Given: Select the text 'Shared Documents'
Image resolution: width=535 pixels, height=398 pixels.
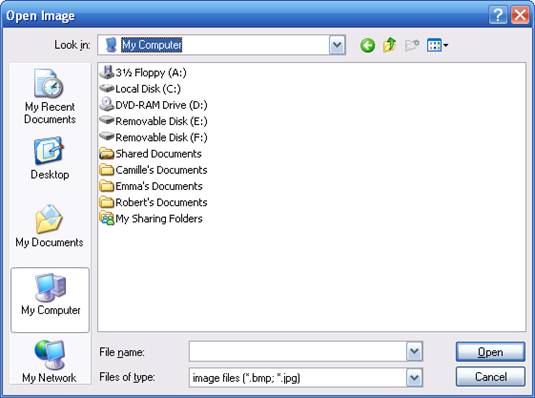Looking at the screenshot, I should (159, 154).
